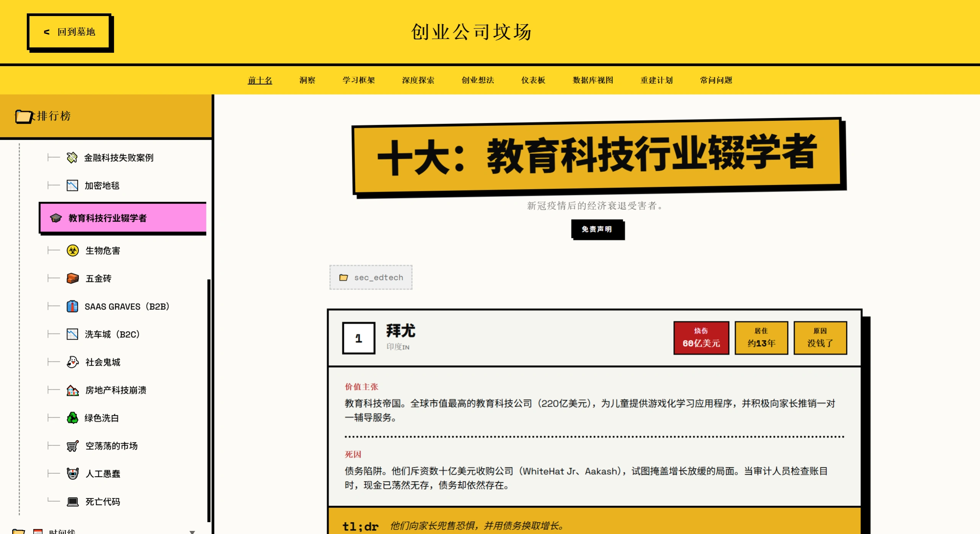Click the laptop icon next to 死亡代码
This screenshot has width=980, height=534.
pyautogui.click(x=72, y=501)
